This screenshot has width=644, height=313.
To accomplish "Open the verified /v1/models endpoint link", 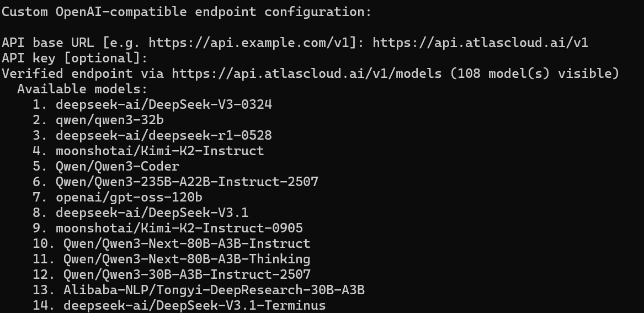I will tap(307, 73).
